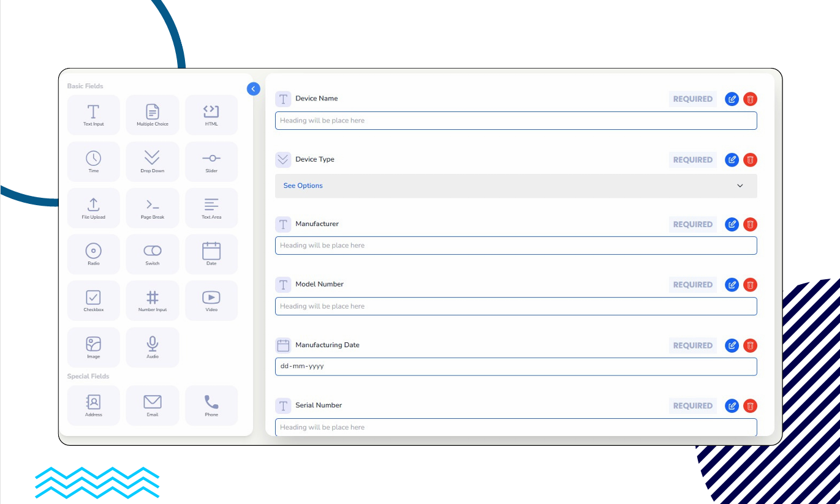The height and width of the screenshot is (504, 840).
Task: Select the Drop Down field tile
Action: [153, 161]
